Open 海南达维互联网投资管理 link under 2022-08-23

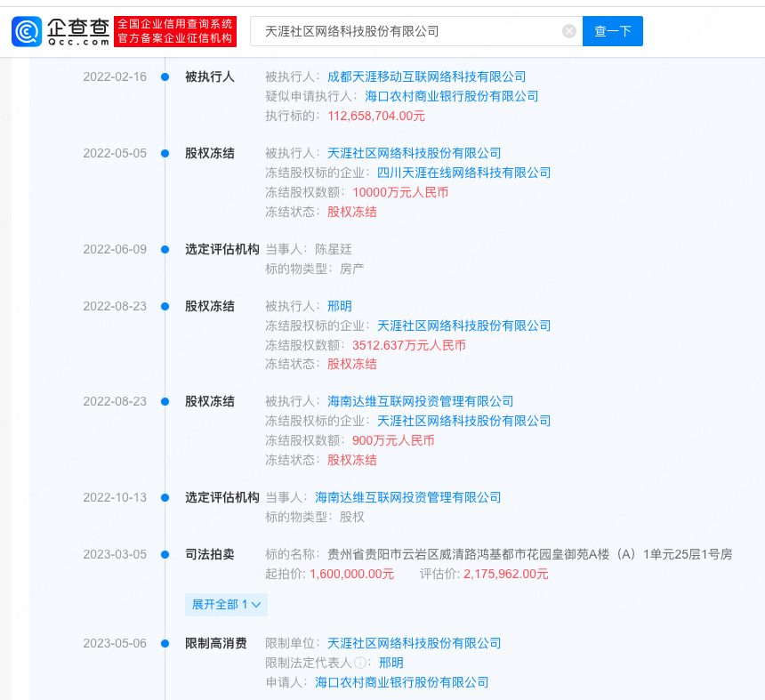420,401
